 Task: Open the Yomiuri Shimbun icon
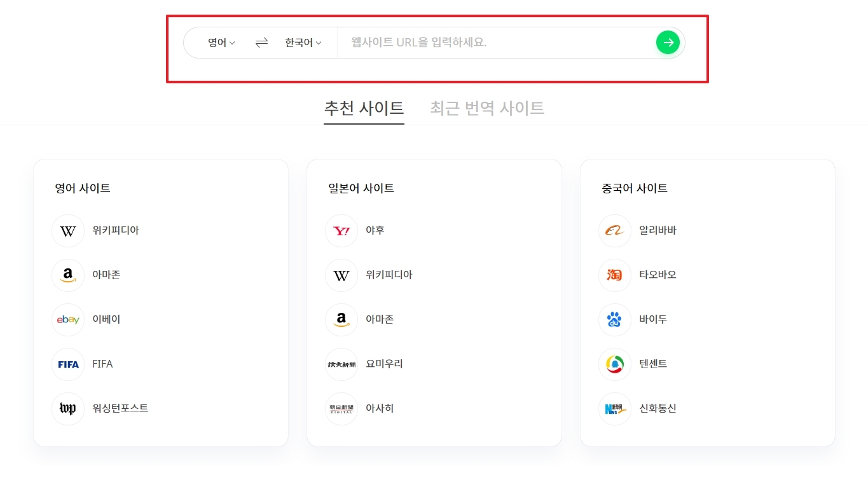point(341,364)
